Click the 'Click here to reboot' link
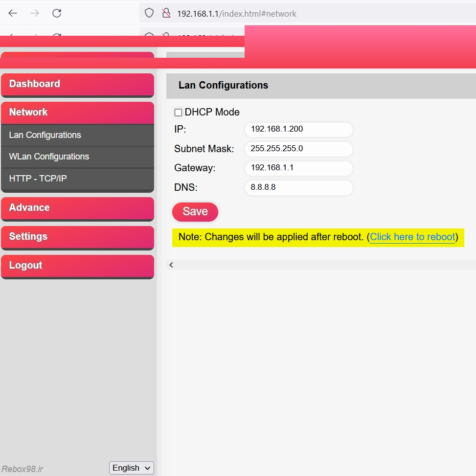Image resolution: width=476 pixels, height=476 pixels. [412, 237]
